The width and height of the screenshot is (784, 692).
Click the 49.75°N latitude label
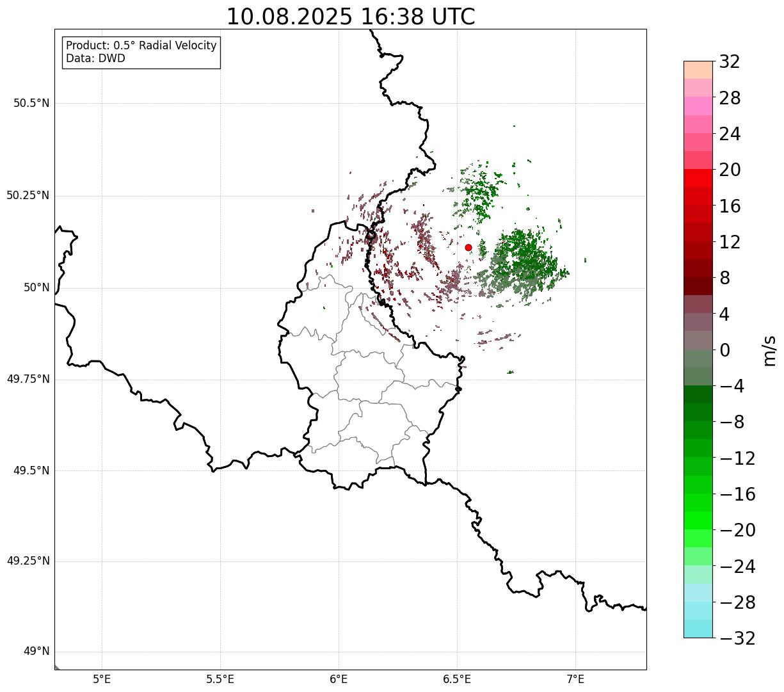click(x=28, y=379)
